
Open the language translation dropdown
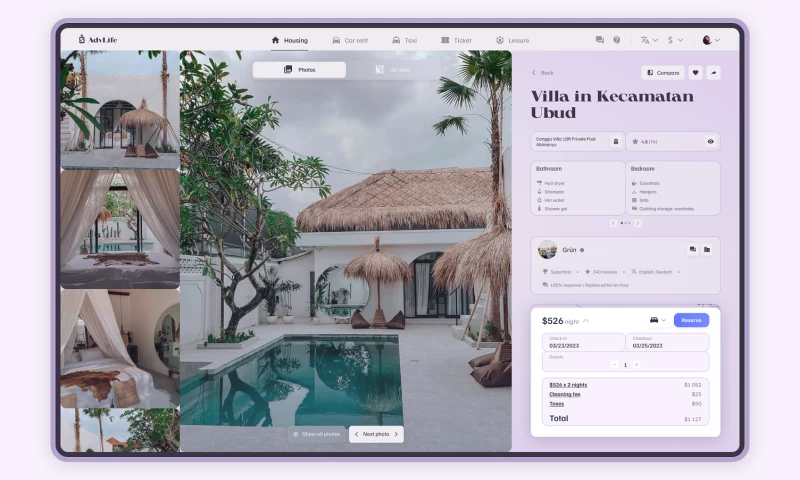(649, 40)
